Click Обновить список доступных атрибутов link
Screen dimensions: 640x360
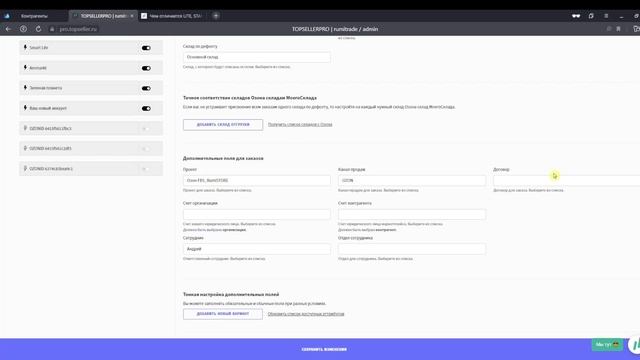tap(306, 314)
